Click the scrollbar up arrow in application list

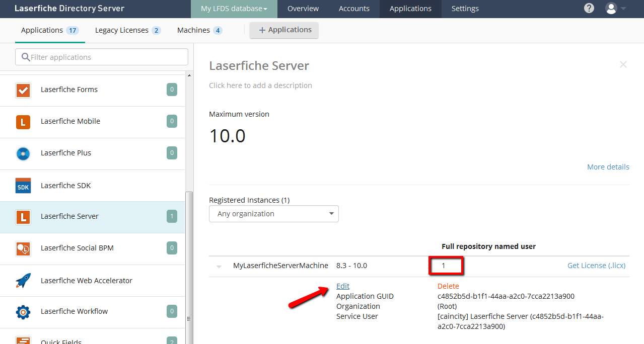pos(189,76)
